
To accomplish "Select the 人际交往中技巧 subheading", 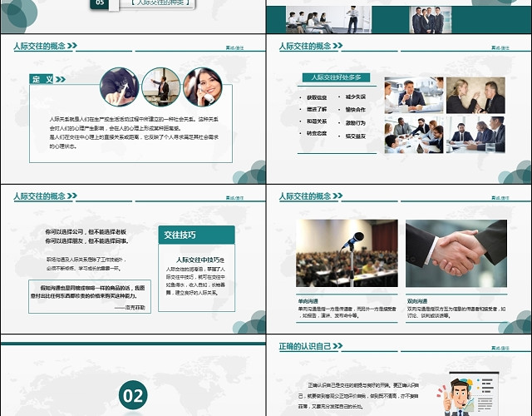I will 198,260.
